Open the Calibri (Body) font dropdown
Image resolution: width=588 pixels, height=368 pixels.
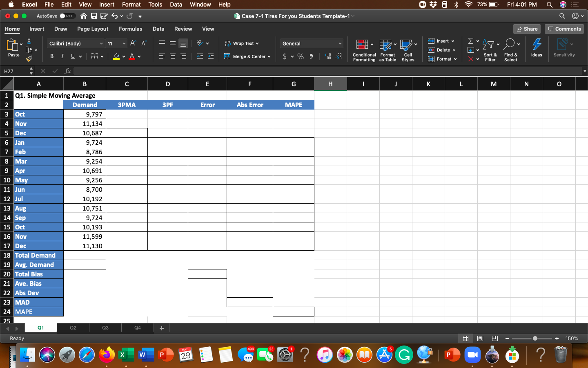76,43
